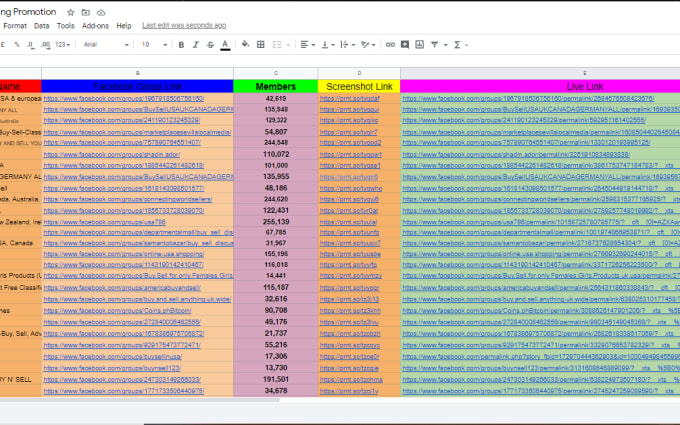The height and width of the screenshot is (425, 680).
Task: Select Members cell 255,139
Action: 276,222
